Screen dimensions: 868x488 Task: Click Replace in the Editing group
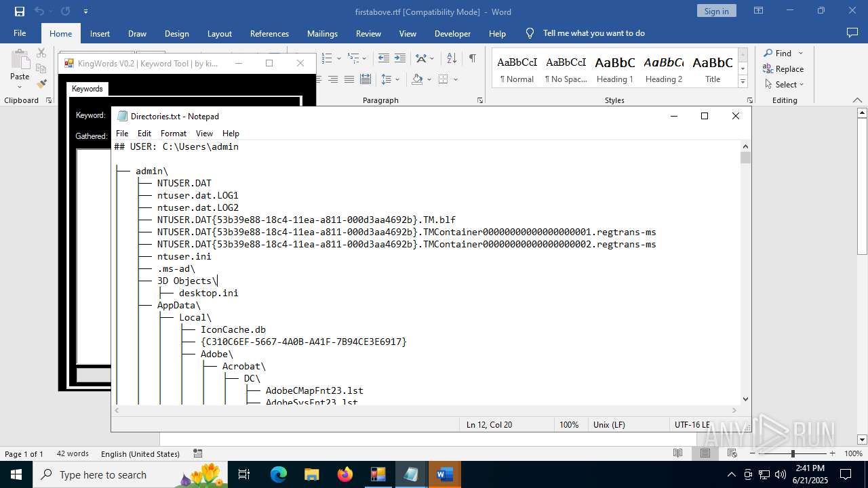point(783,68)
